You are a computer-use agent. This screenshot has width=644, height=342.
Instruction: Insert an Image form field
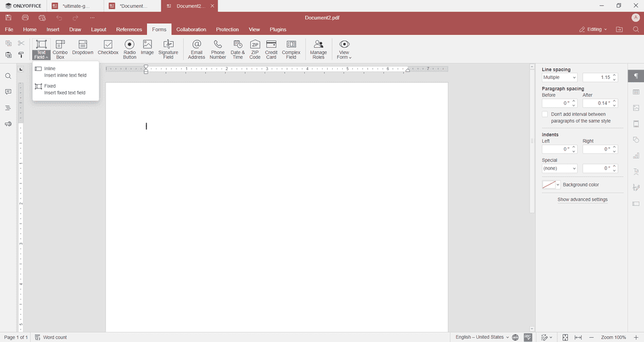[147, 47]
